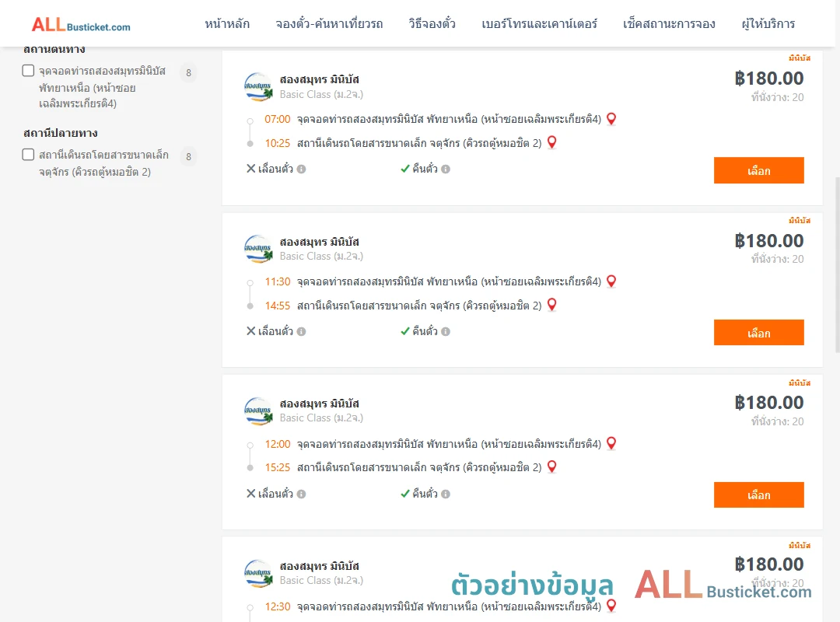Click เลื่อนตั๋ว info icon on 12:00 trip
Screen dimensions: 840x622
[302, 494]
